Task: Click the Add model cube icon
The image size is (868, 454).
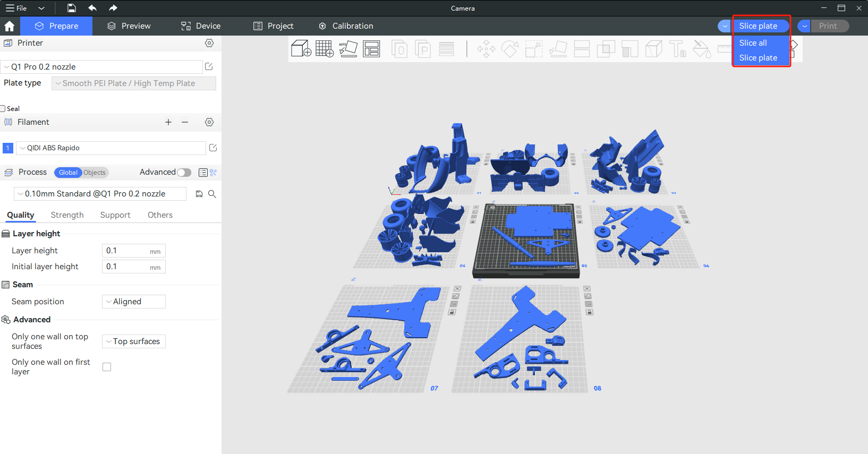Action: (x=301, y=49)
